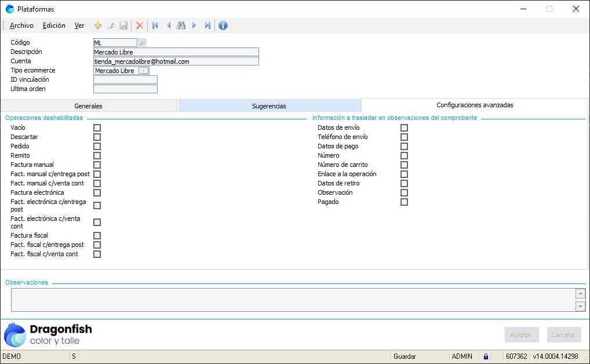Click inside the Observaciones text area

(x=293, y=300)
